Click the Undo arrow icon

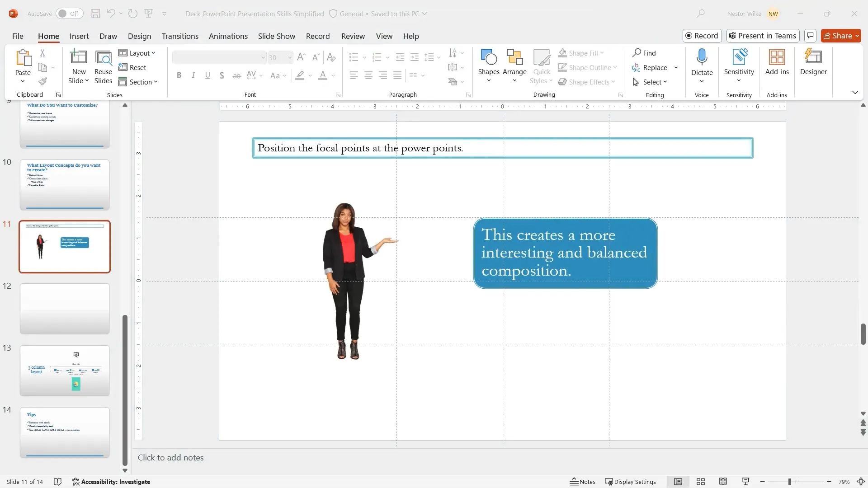111,14
